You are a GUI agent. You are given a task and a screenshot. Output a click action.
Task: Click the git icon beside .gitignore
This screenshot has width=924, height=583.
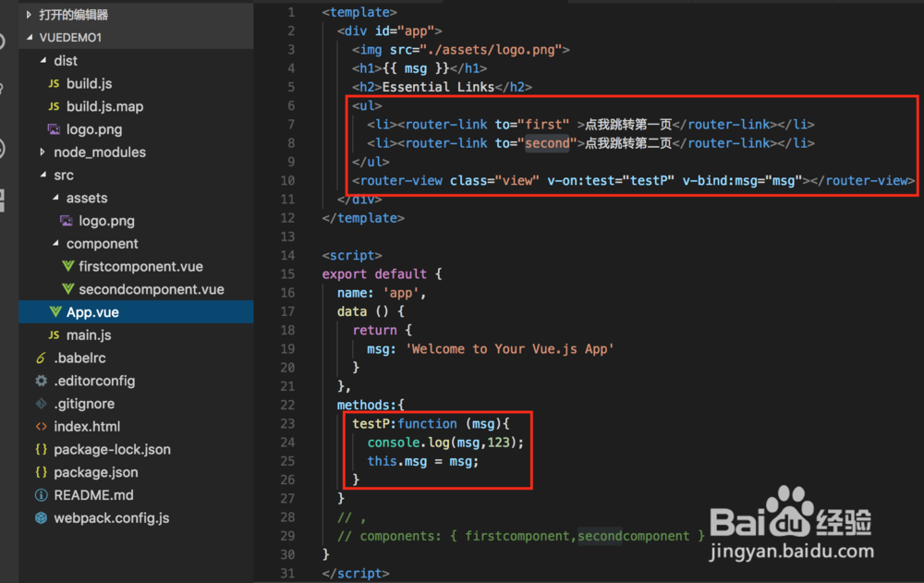click(x=41, y=404)
